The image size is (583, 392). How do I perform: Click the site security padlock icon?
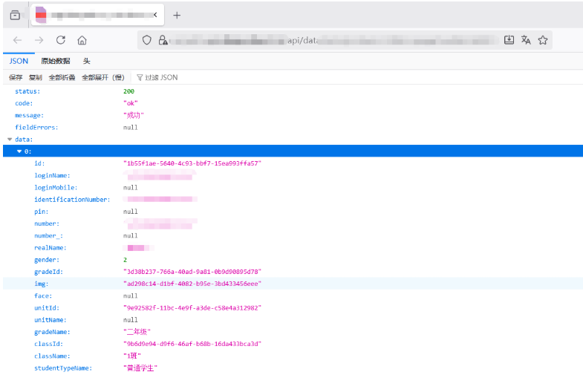pos(162,40)
